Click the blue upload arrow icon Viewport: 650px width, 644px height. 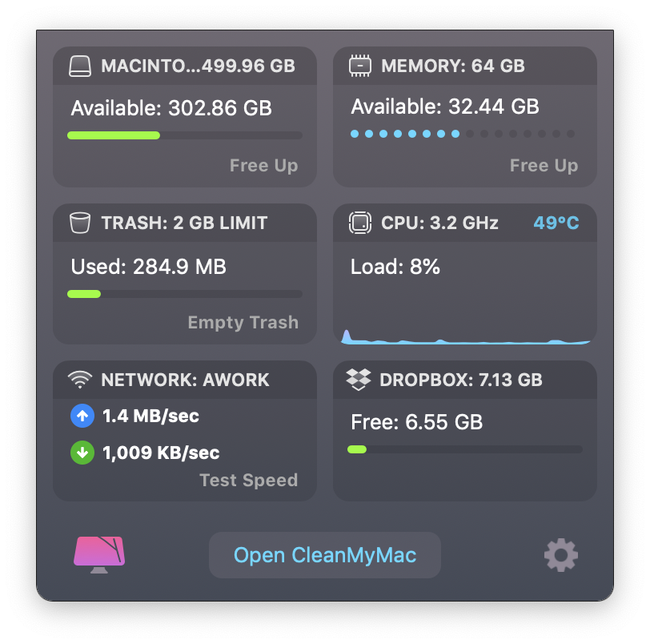pos(82,416)
